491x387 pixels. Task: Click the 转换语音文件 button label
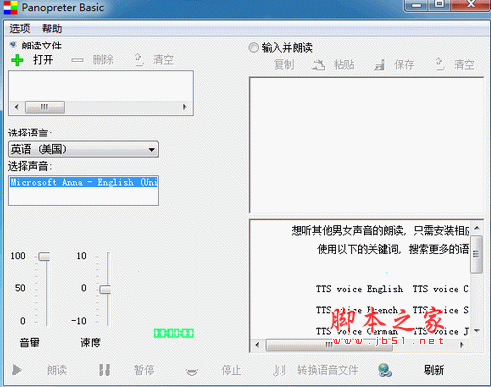pyautogui.click(x=328, y=370)
